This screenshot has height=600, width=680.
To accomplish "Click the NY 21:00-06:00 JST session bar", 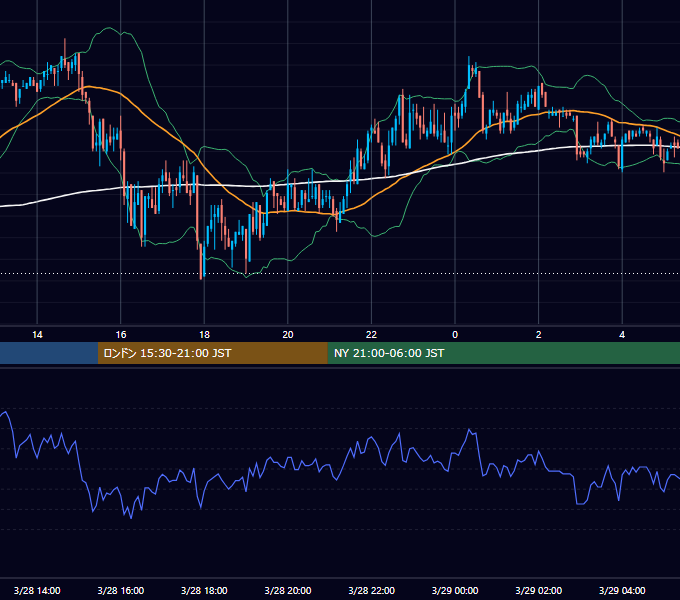I will pos(503,353).
